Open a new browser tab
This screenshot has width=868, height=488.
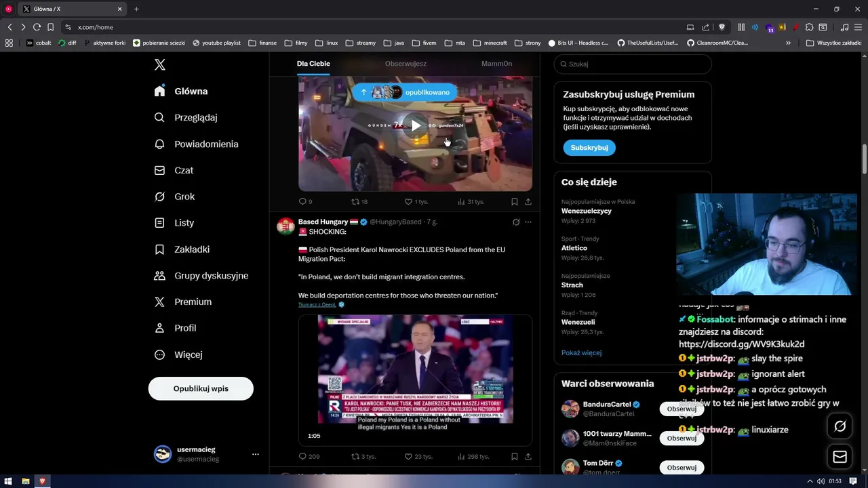click(x=136, y=9)
